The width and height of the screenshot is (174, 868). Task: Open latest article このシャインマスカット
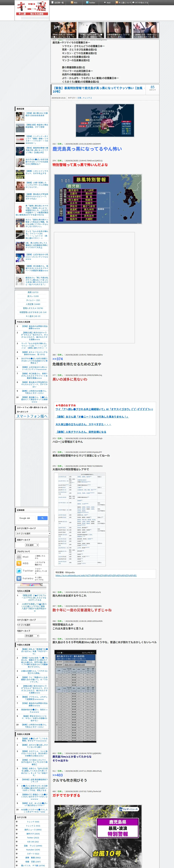coord(37,172)
